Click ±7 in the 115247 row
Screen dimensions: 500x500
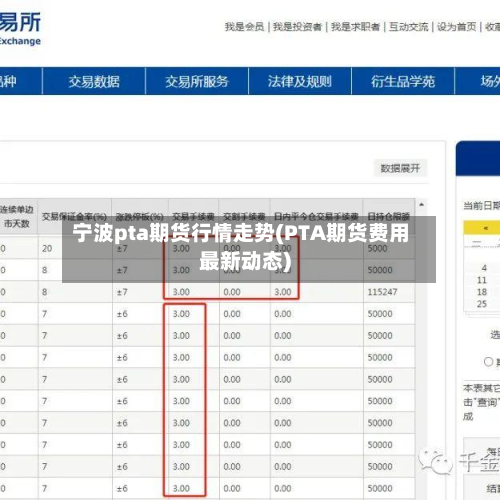(x=122, y=292)
